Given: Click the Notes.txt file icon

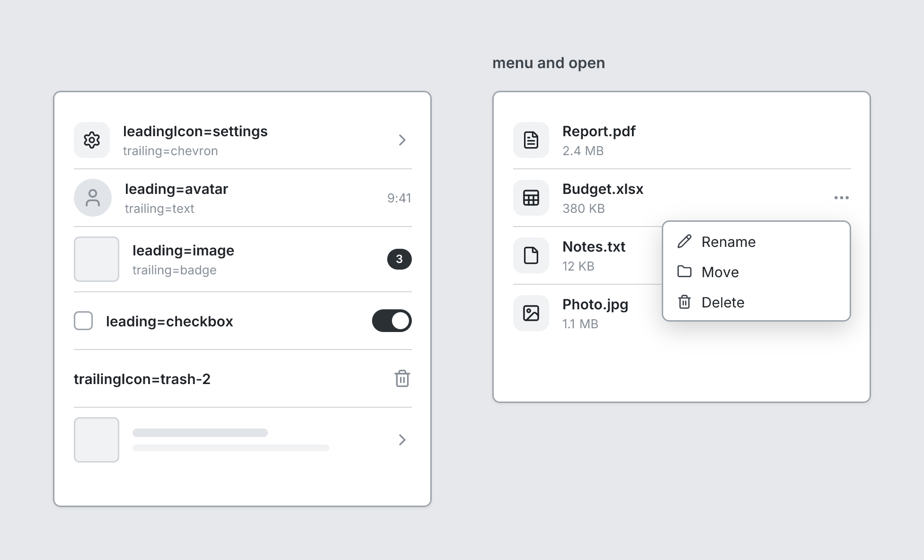Looking at the screenshot, I should (x=531, y=255).
